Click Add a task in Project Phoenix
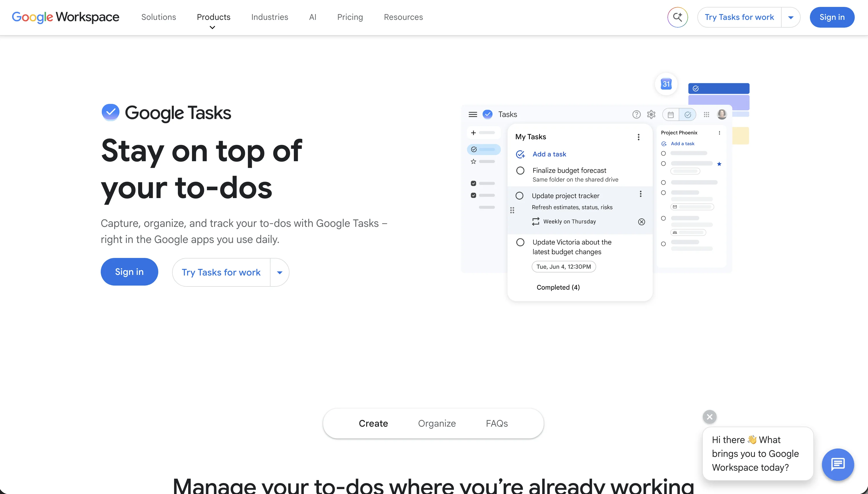 (682, 144)
